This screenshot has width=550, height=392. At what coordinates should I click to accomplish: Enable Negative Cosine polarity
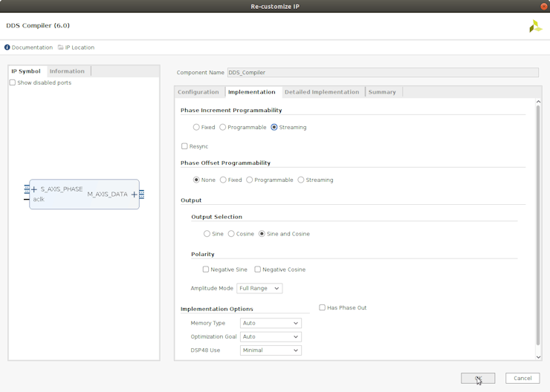(x=258, y=269)
